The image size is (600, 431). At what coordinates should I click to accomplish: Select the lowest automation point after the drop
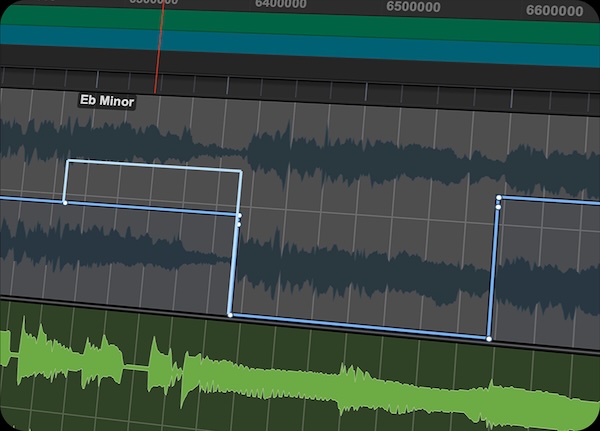(x=230, y=315)
